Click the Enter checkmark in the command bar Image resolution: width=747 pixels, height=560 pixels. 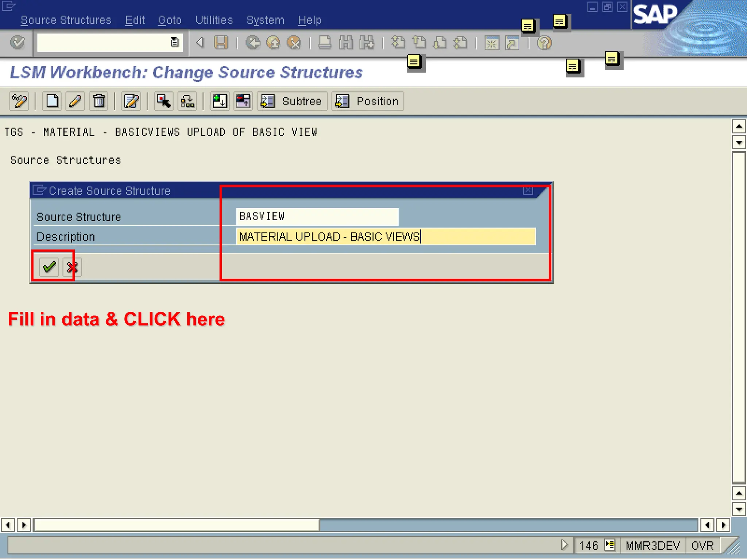pos(17,43)
